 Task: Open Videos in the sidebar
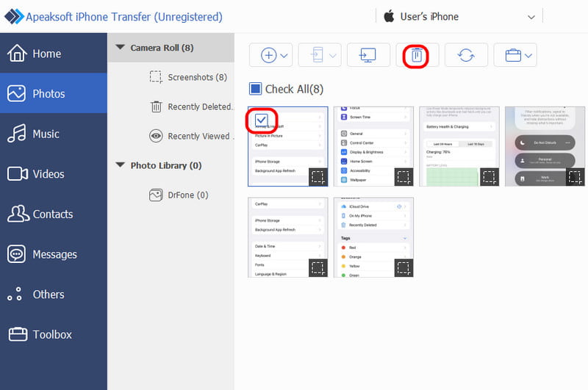pos(54,174)
